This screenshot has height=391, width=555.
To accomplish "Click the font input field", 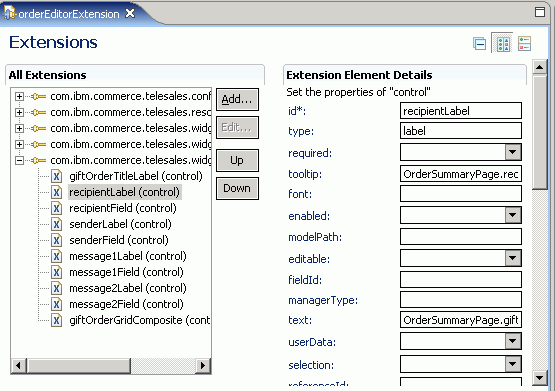I will (x=461, y=194).
